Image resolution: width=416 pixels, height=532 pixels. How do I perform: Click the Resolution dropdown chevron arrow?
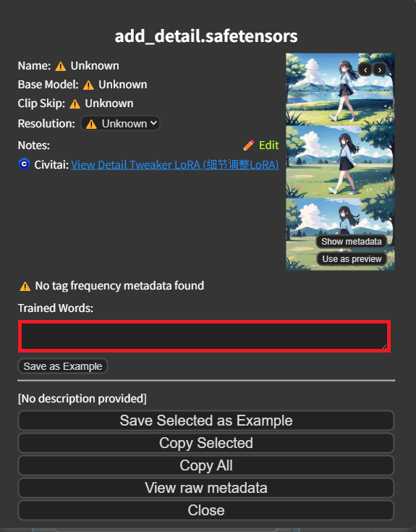click(153, 123)
